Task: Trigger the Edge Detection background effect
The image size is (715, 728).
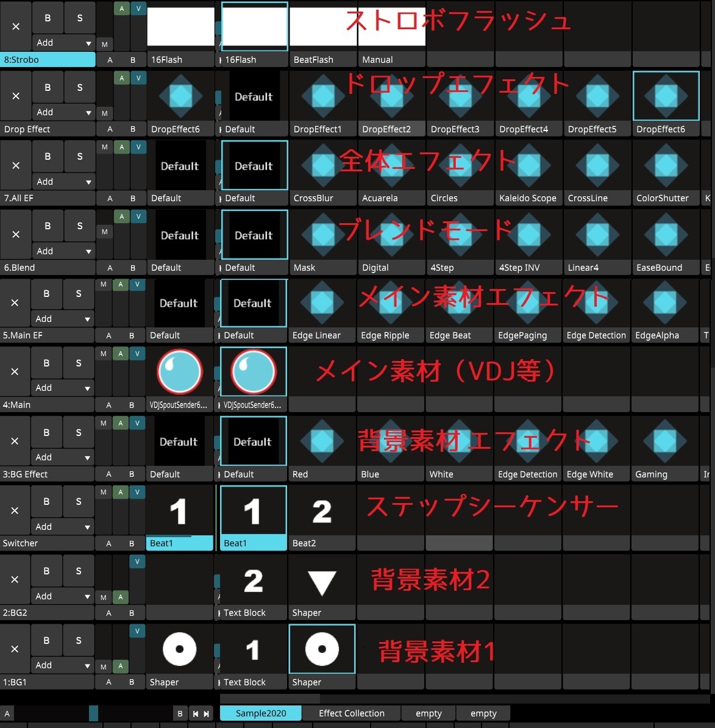Action: pos(528,440)
